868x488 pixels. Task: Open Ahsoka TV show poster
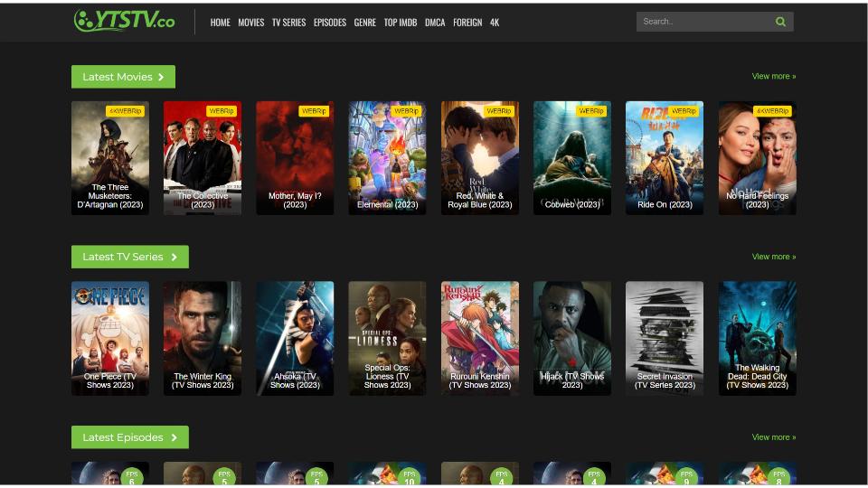click(x=295, y=338)
